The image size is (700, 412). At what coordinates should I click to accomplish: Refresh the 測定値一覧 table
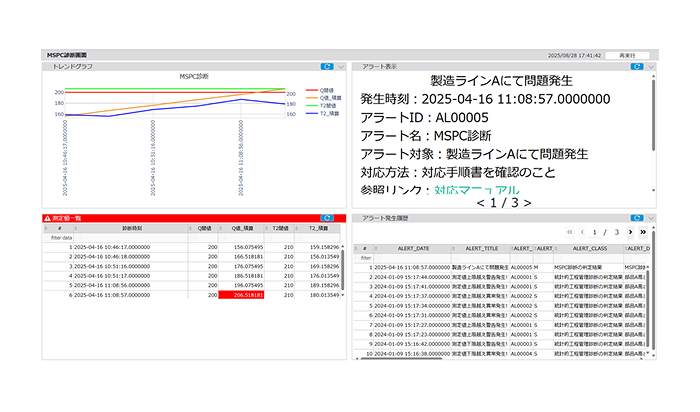coord(327,217)
